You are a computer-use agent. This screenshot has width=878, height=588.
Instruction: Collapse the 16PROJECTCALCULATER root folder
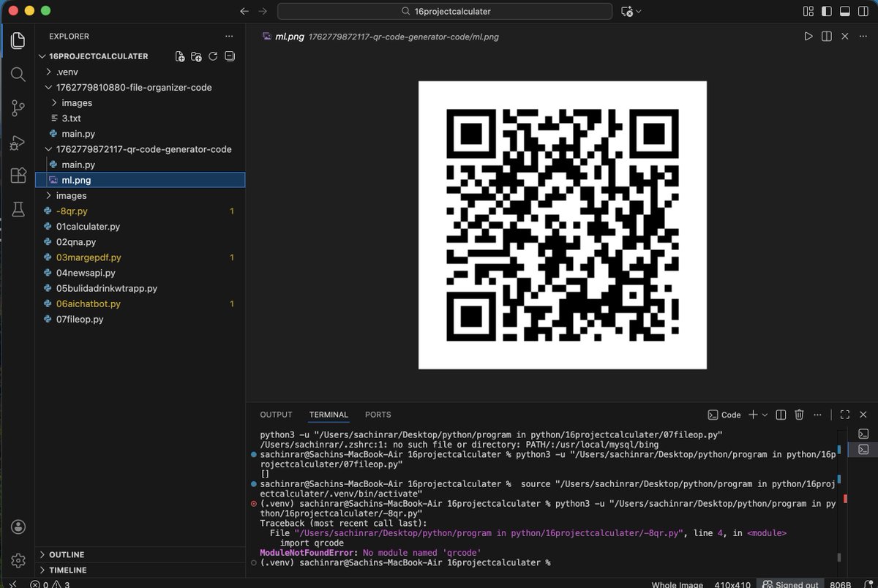coord(42,56)
